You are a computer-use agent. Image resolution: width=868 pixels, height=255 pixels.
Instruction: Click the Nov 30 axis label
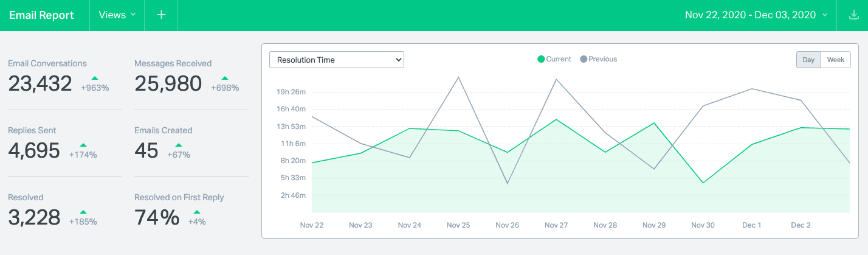pyautogui.click(x=703, y=225)
